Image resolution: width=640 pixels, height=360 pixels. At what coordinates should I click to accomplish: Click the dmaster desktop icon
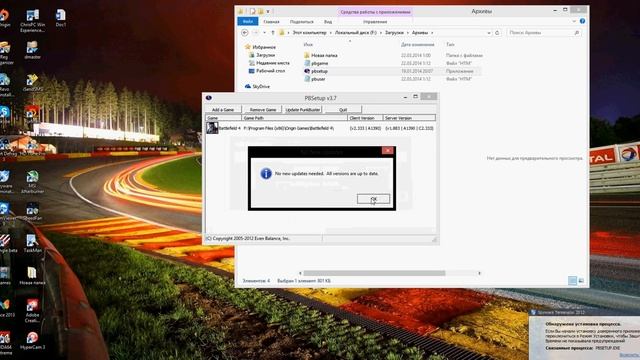click(x=32, y=51)
